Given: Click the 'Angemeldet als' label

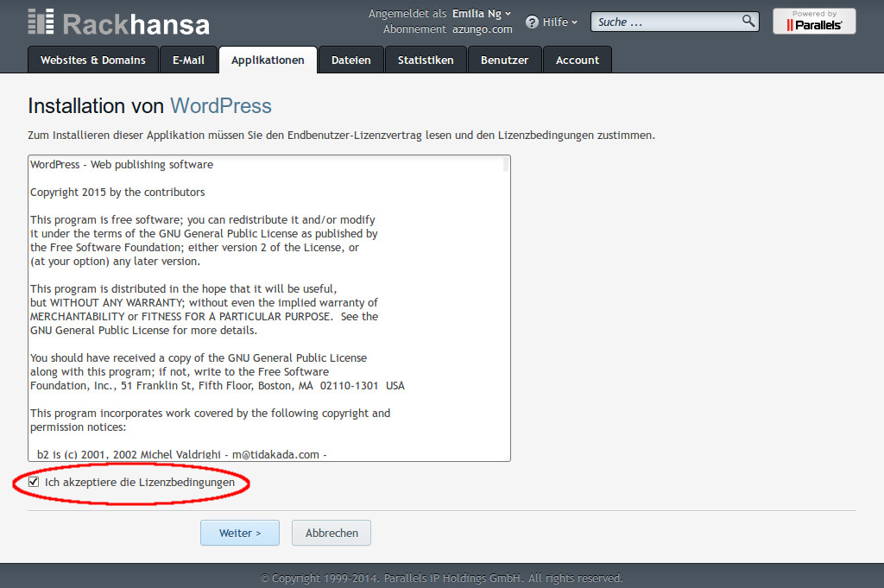Looking at the screenshot, I should tap(407, 14).
